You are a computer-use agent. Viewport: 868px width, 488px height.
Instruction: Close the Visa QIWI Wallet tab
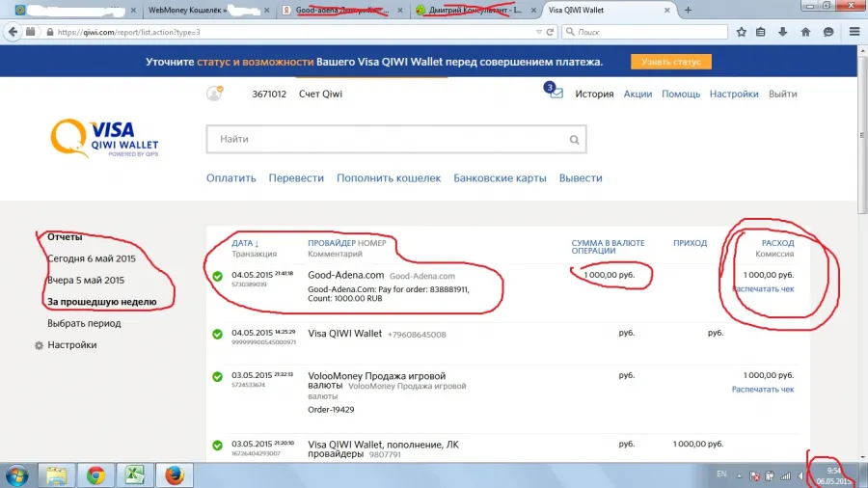point(667,10)
